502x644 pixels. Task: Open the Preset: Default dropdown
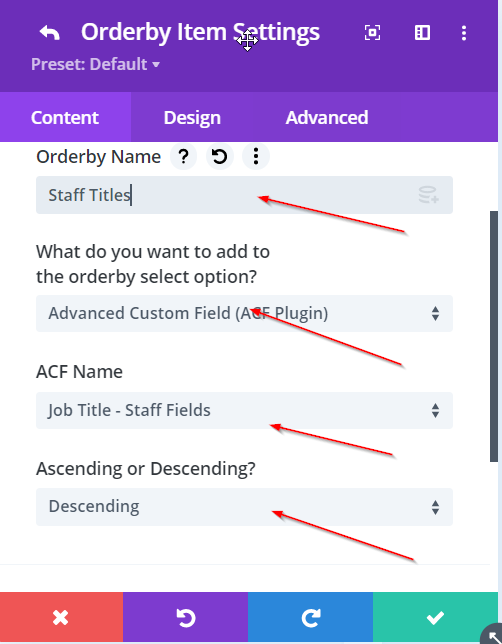[95, 64]
